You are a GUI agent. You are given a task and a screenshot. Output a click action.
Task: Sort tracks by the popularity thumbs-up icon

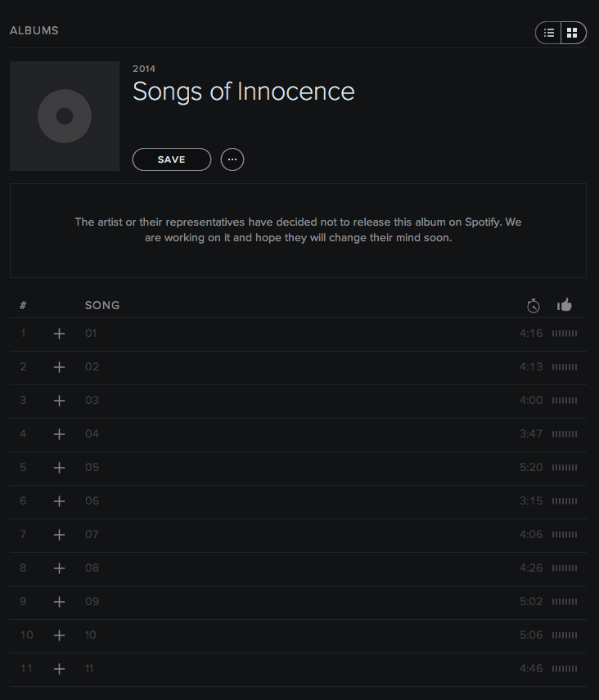(x=565, y=305)
